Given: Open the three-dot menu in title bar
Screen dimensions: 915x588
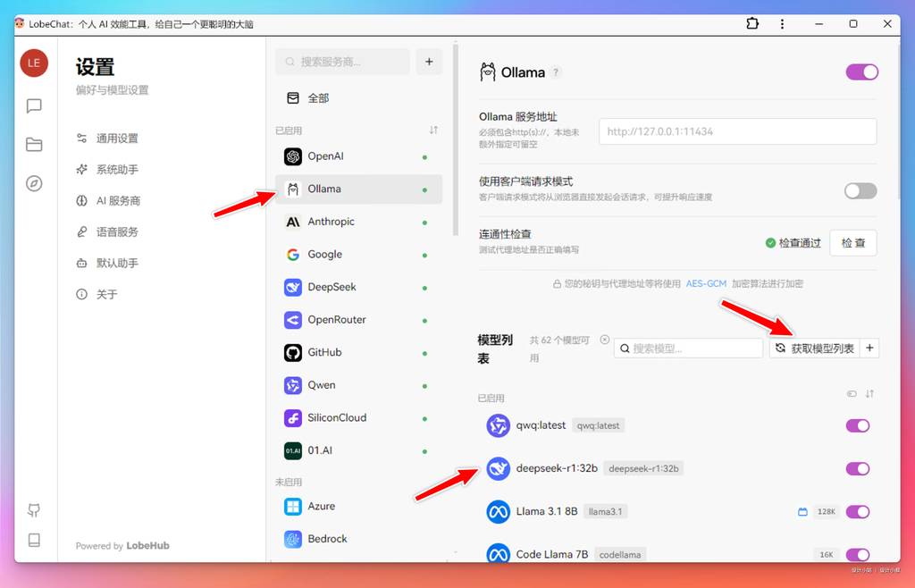Looking at the screenshot, I should (783, 24).
